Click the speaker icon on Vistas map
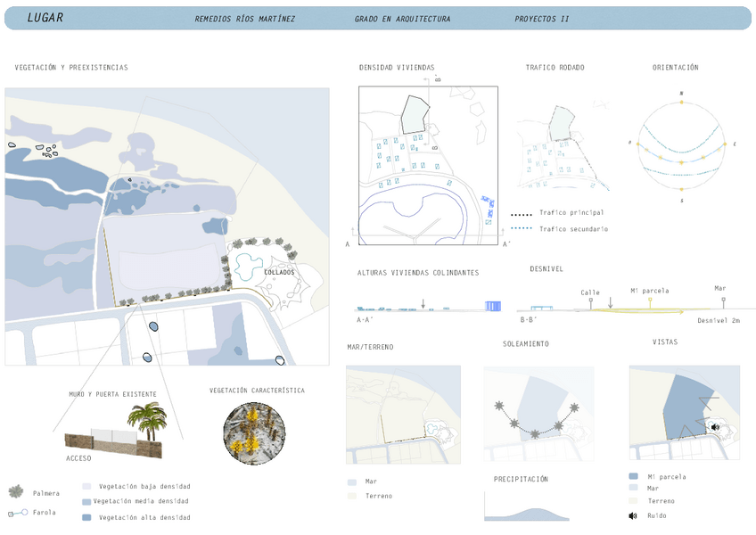Image resolution: width=756 pixels, height=535 pixels. (715, 427)
